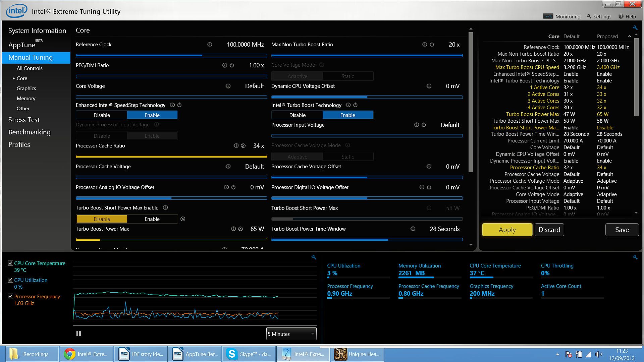Collapse the Core section in the proposed panel
The image size is (644, 362).
(x=629, y=37)
